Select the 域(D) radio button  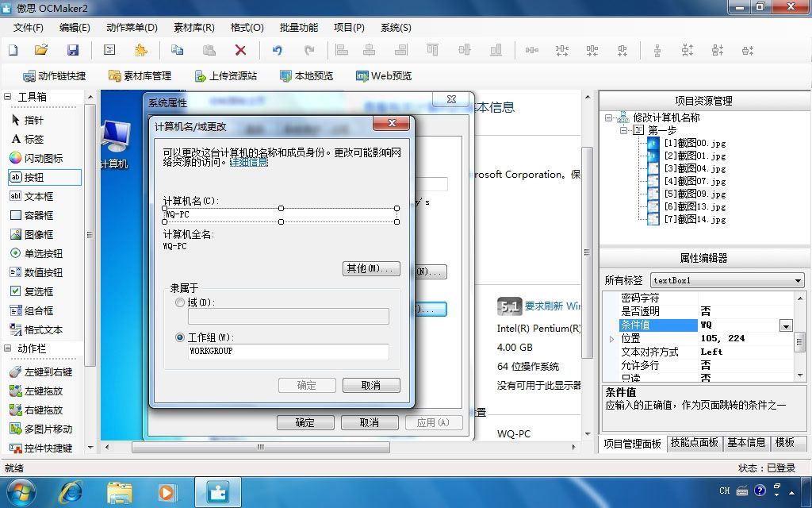(x=180, y=302)
